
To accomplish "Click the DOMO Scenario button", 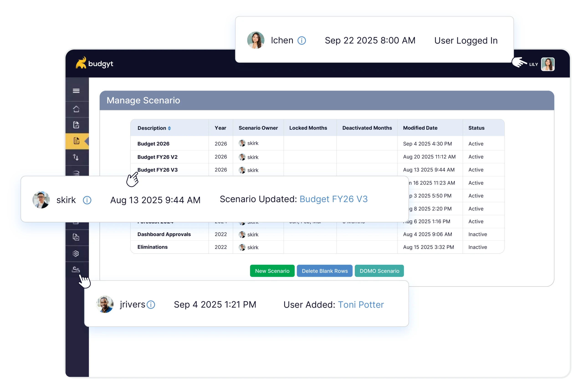I will (379, 271).
